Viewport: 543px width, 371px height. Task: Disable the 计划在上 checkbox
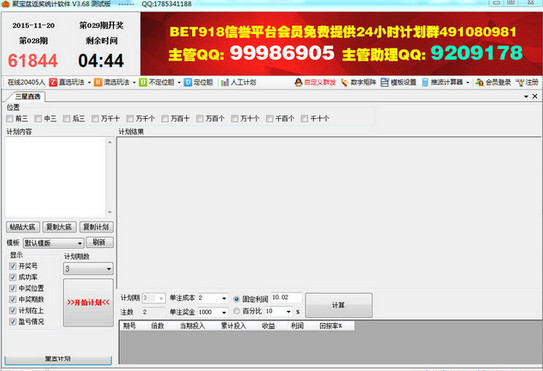(x=13, y=310)
